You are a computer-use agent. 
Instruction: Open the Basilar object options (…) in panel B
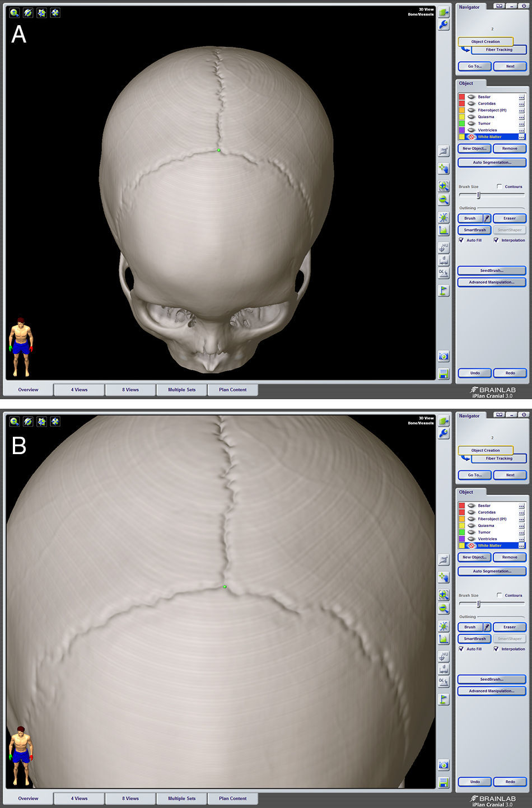point(521,506)
